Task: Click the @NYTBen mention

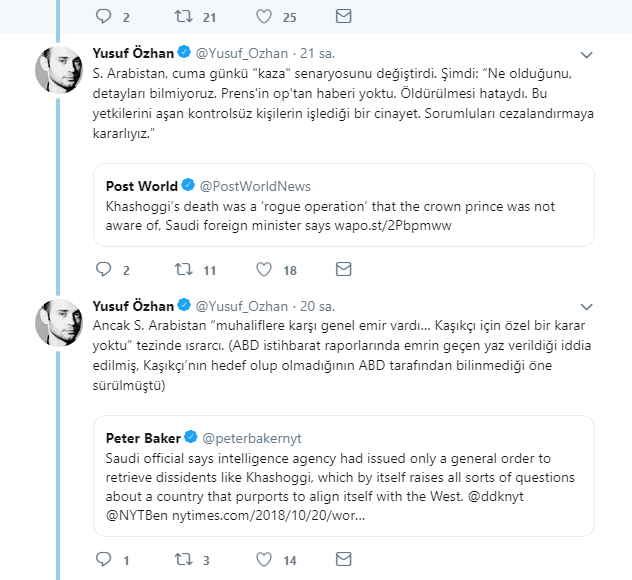Action: (141, 514)
